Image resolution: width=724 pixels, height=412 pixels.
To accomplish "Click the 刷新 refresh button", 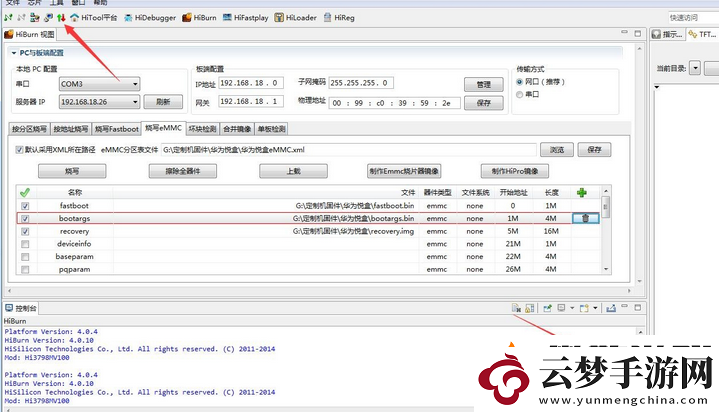I will point(163,102).
